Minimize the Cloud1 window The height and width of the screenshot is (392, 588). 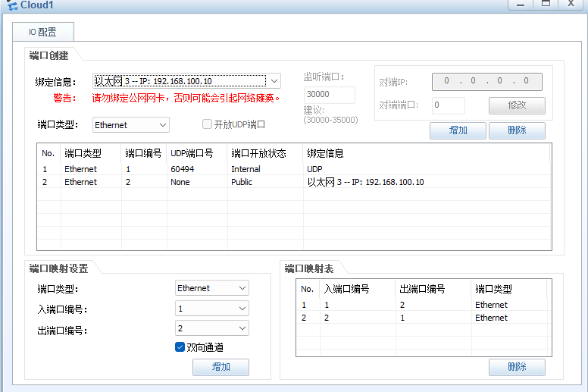(x=521, y=5)
